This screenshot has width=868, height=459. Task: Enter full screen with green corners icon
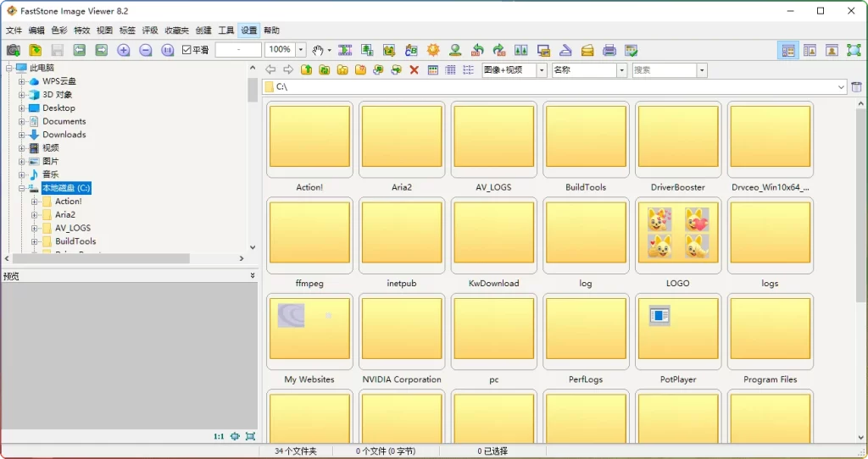pos(854,50)
